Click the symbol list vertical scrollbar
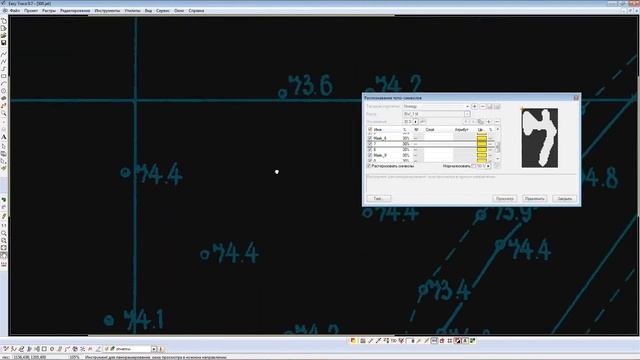The image size is (640, 360). pyautogui.click(x=497, y=145)
